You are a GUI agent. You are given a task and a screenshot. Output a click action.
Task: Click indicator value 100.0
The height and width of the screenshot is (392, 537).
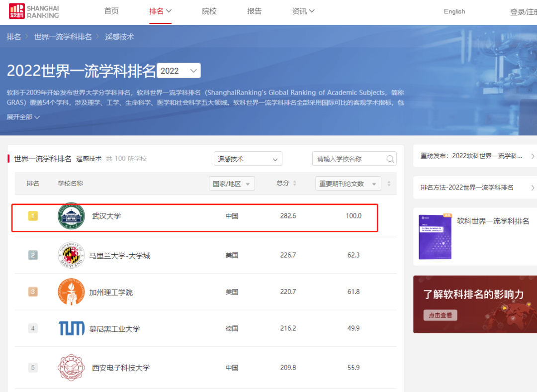pos(354,216)
